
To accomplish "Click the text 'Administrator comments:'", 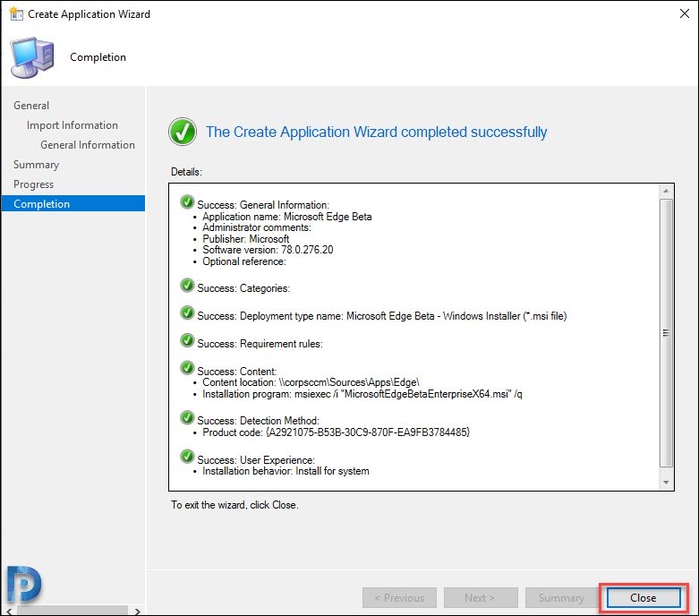I will tap(257, 227).
